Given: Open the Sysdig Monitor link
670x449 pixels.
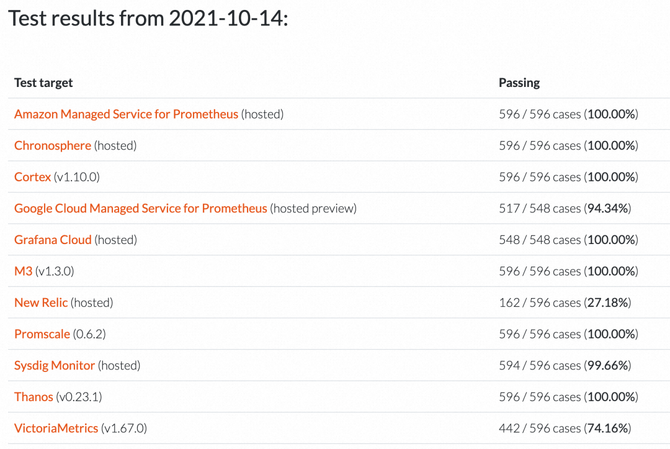Looking at the screenshot, I should [54, 366].
